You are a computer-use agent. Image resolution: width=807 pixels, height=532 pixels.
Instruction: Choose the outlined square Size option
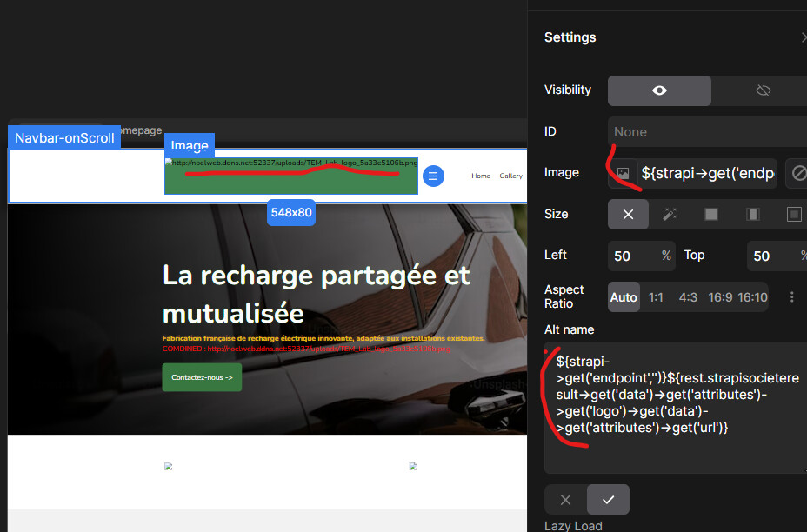[x=793, y=214]
